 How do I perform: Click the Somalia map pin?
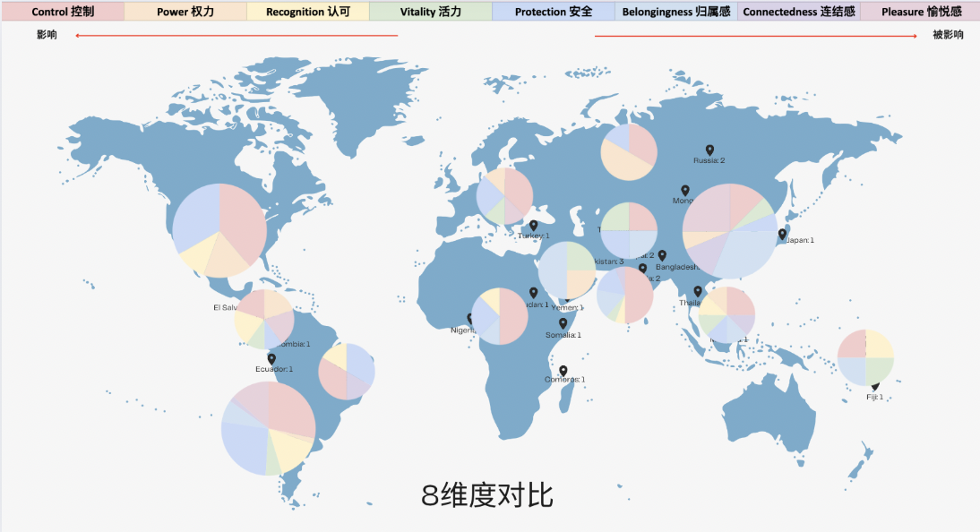pos(563,323)
